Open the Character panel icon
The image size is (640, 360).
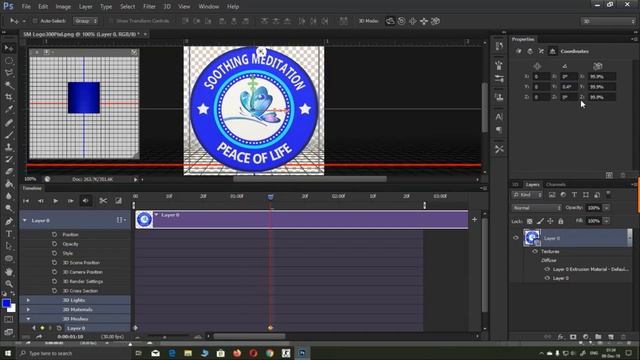click(499, 117)
